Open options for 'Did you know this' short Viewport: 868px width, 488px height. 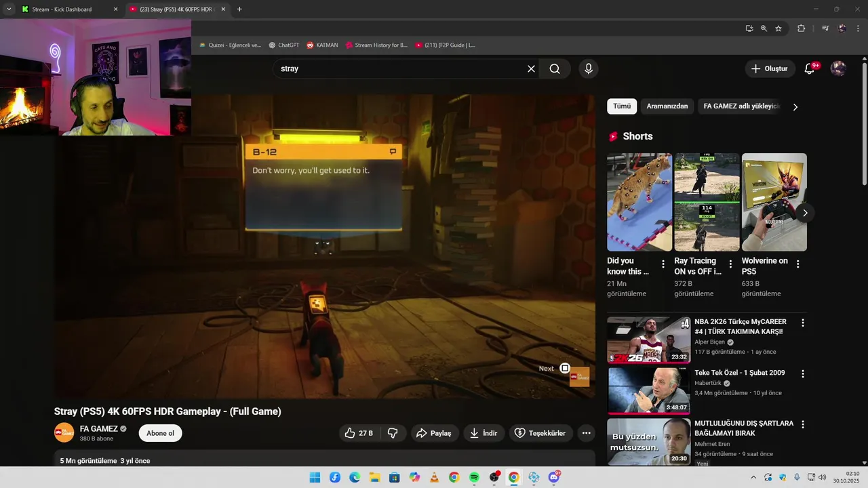point(663,264)
